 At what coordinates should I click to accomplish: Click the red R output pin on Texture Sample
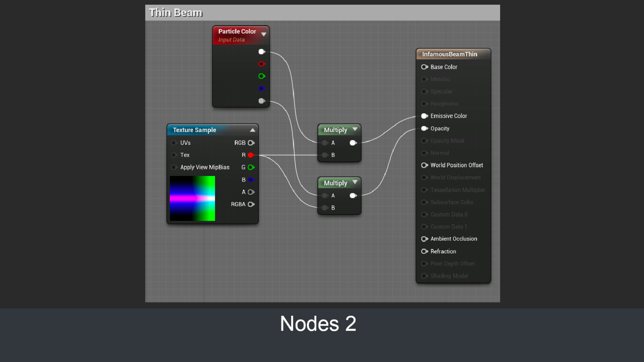click(251, 155)
